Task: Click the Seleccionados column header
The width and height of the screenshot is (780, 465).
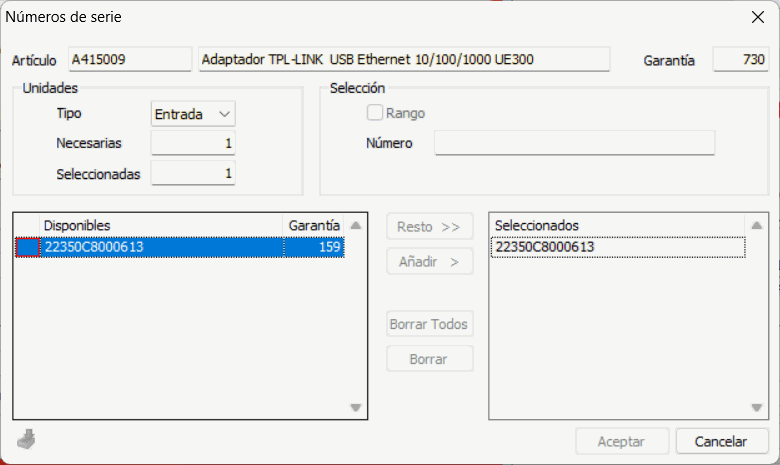Action: pos(617,225)
